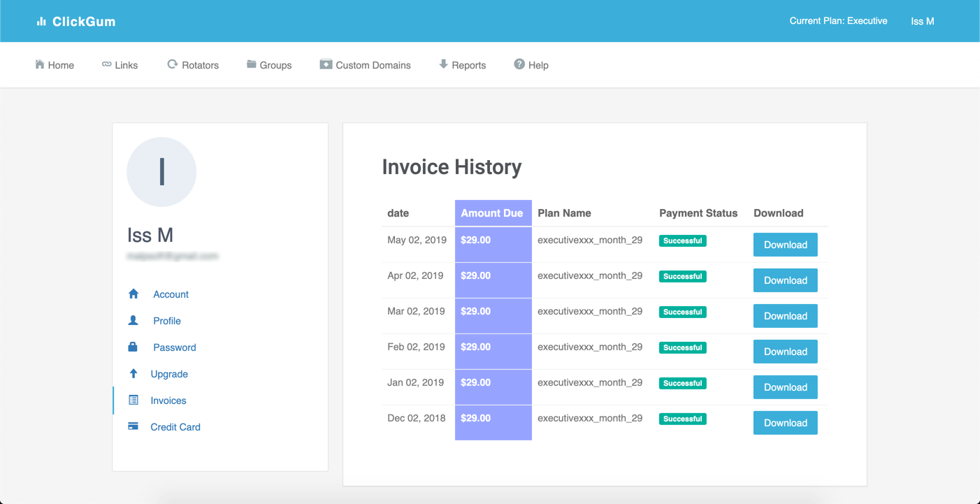The height and width of the screenshot is (504, 980).
Task: Click the Download column header
Action: 778,213
